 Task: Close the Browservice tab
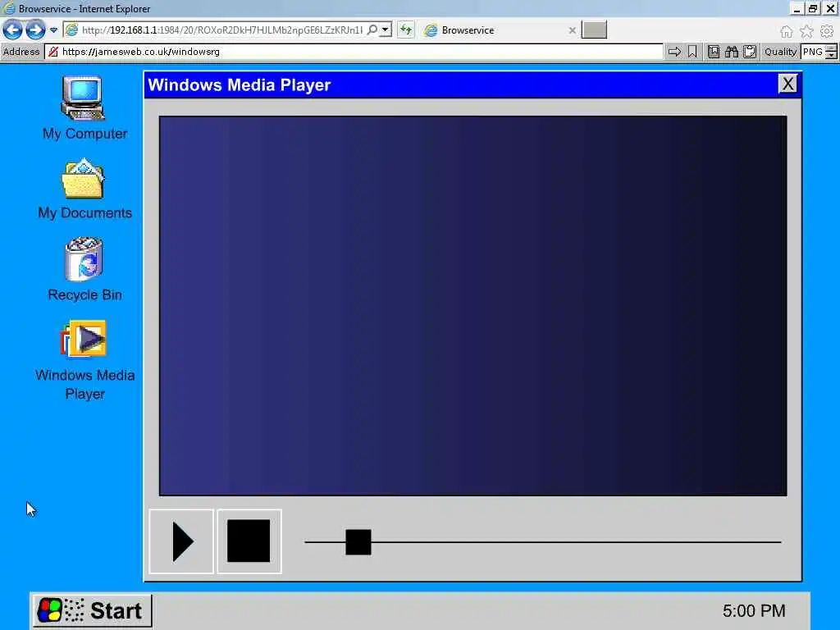tap(572, 30)
